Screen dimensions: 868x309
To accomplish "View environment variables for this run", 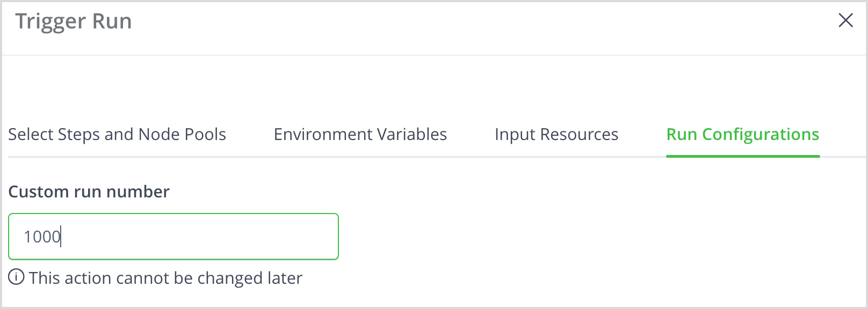I will pyautogui.click(x=360, y=134).
